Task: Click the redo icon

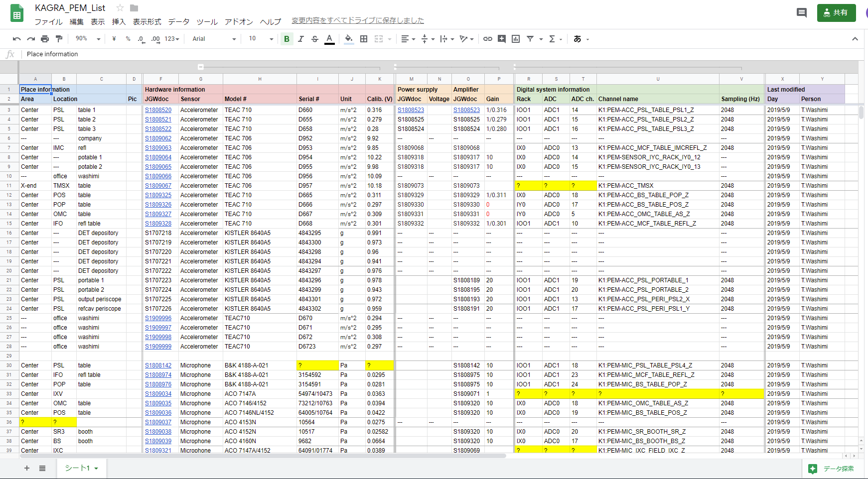Action: (x=31, y=39)
